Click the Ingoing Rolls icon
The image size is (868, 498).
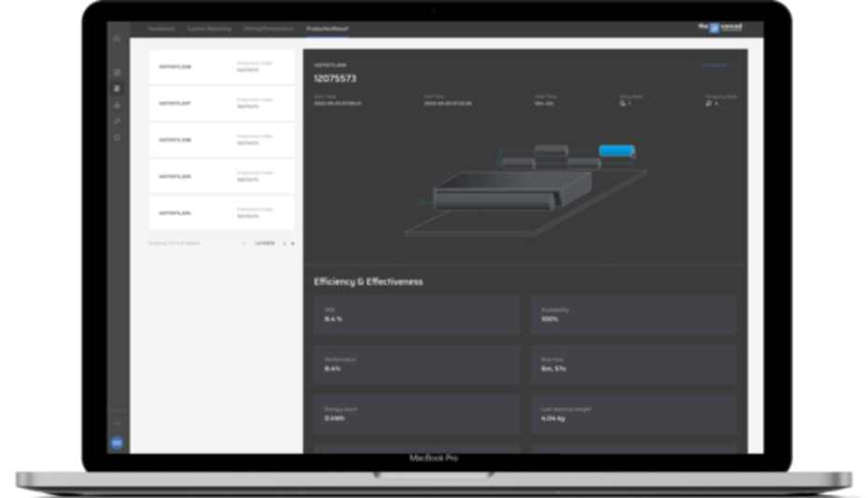pos(623,104)
